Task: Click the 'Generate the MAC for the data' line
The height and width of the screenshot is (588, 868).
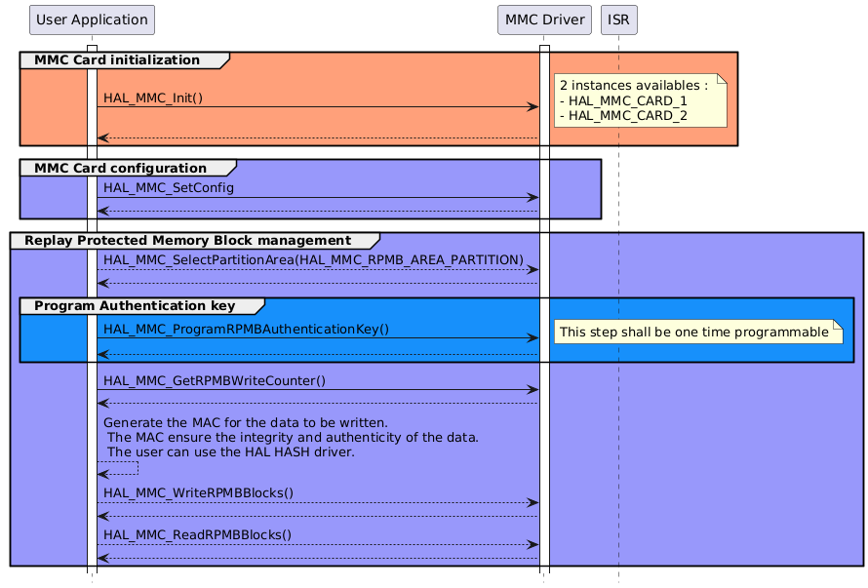Action: 245,422
